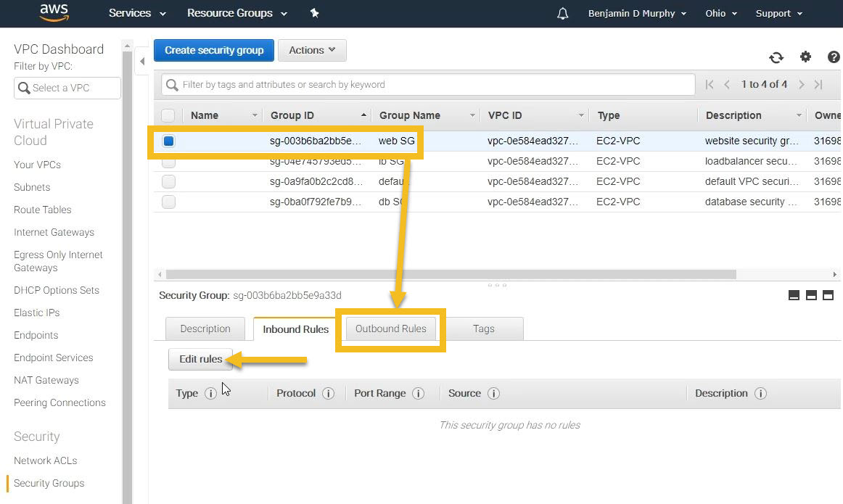Click the sg-0ba0f792fe7b9 group ID cell
843x504 pixels.
coord(315,202)
